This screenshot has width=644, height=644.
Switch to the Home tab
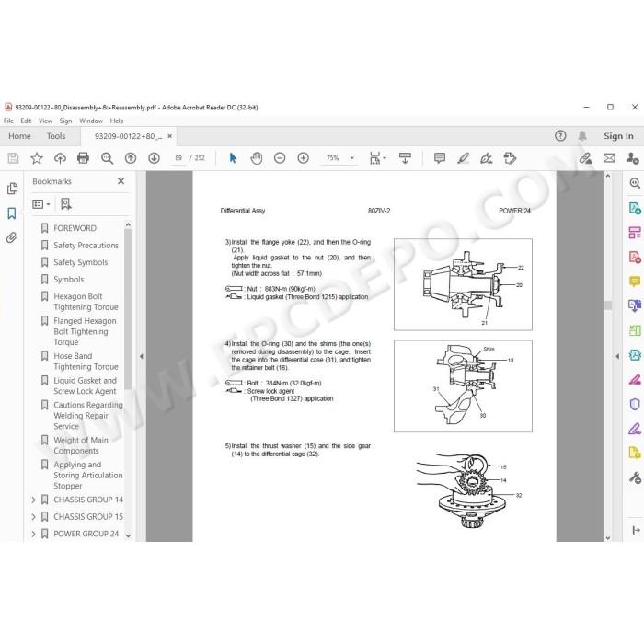(19, 136)
